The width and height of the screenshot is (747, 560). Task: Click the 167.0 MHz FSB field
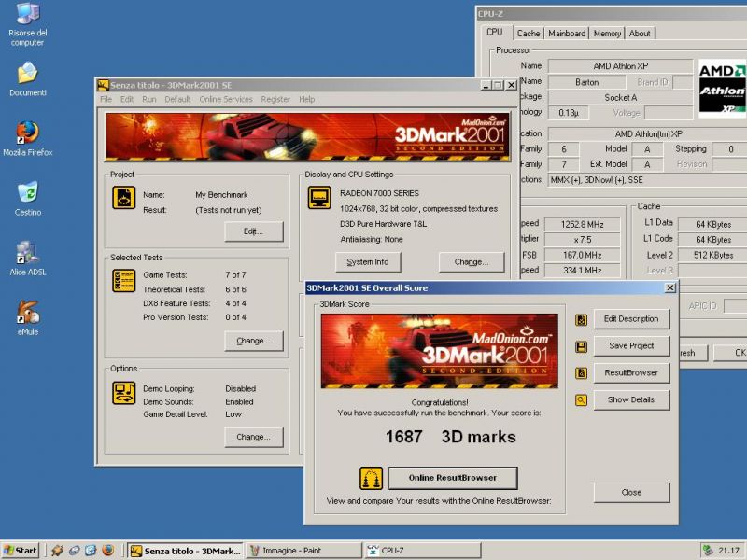(x=582, y=255)
